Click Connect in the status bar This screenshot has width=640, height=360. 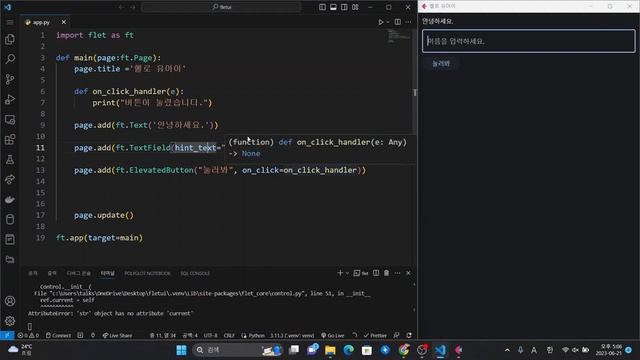pos(58,335)
